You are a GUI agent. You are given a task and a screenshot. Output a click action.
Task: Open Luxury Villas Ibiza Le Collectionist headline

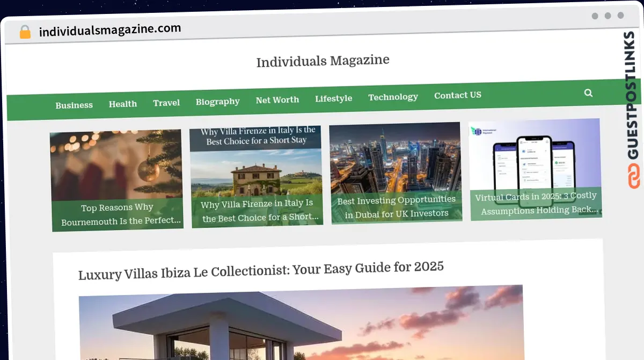(x=261, y=270)
